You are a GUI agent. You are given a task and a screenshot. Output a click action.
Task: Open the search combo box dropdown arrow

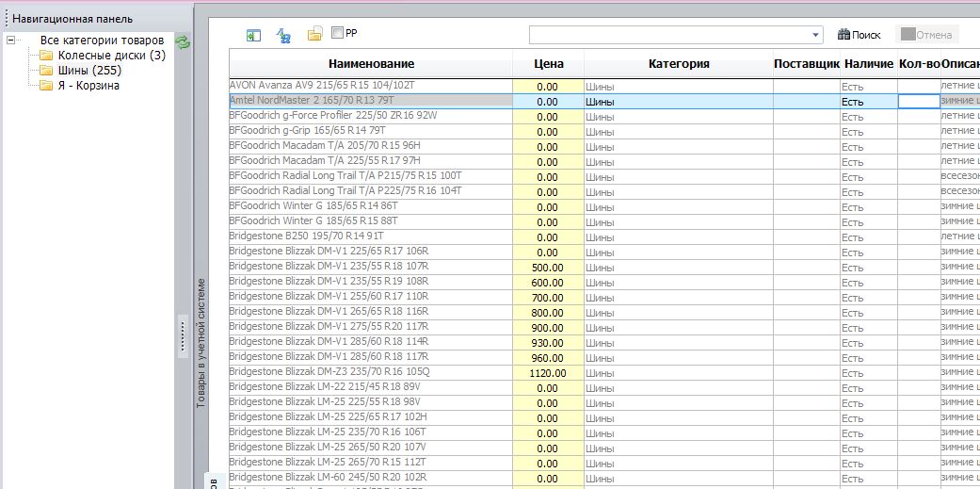coord(815,36)
